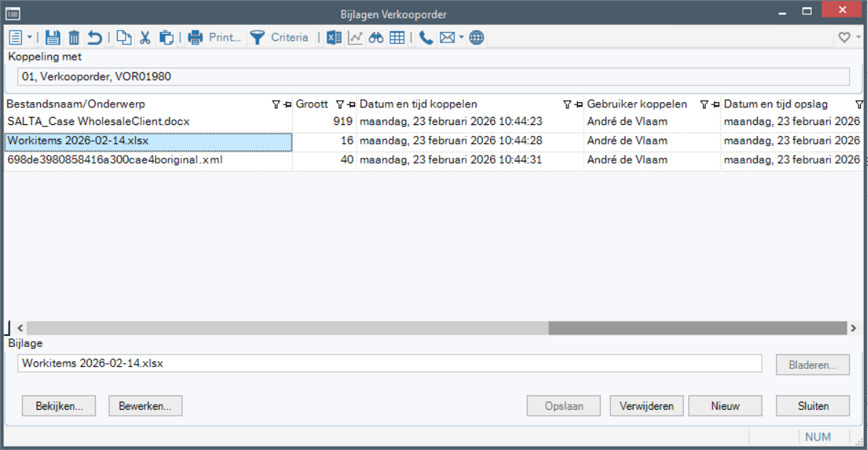Expand the envelope email dropdown arrow
868x450 pixels.
click(x=461, y=38)
